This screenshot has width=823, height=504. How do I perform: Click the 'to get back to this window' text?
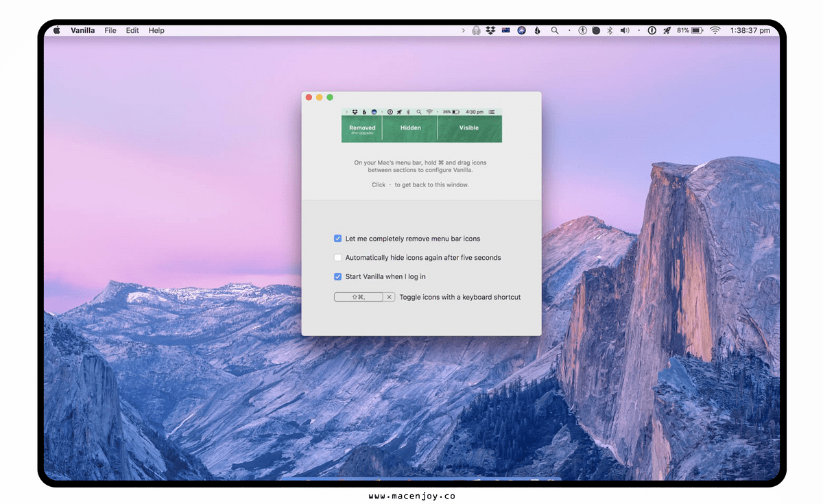point(432,185)
